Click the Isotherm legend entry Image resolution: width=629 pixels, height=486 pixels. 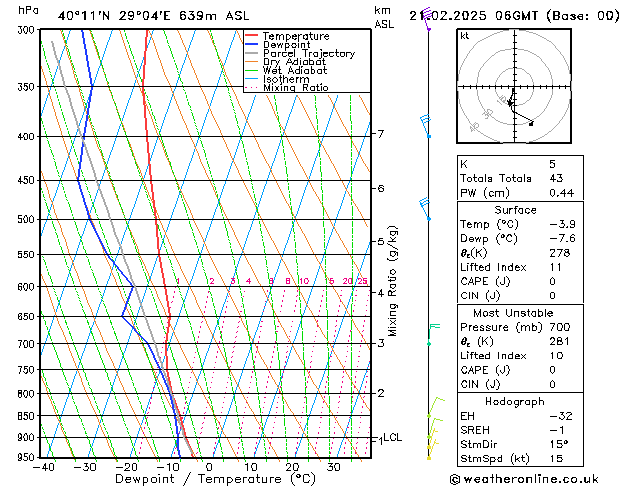click(277, 79)
